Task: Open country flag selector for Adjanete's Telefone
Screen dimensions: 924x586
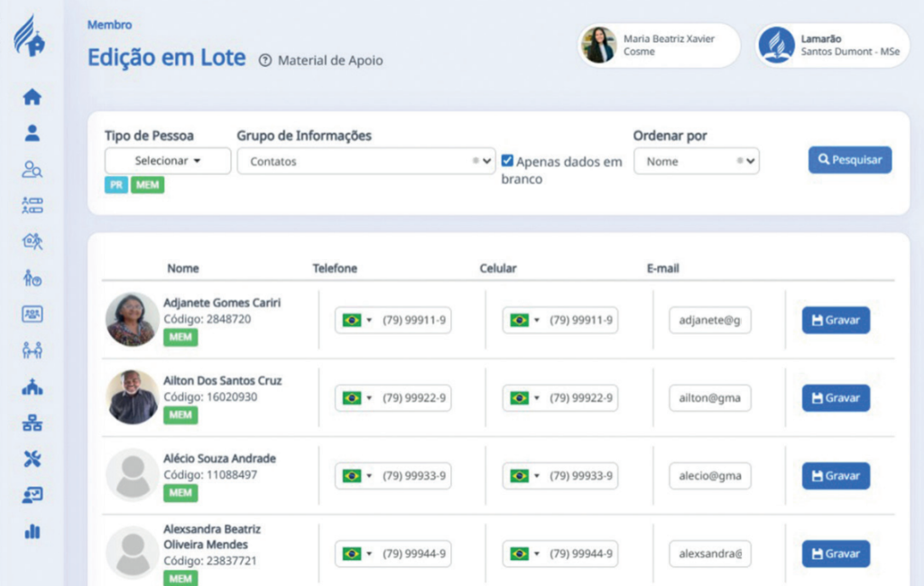Action: pos(356,321)
